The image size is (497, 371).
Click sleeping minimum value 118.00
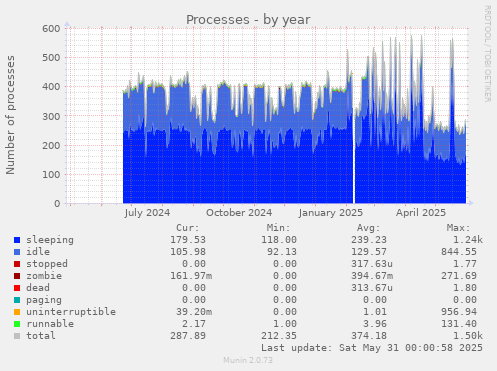coord(279,240)
